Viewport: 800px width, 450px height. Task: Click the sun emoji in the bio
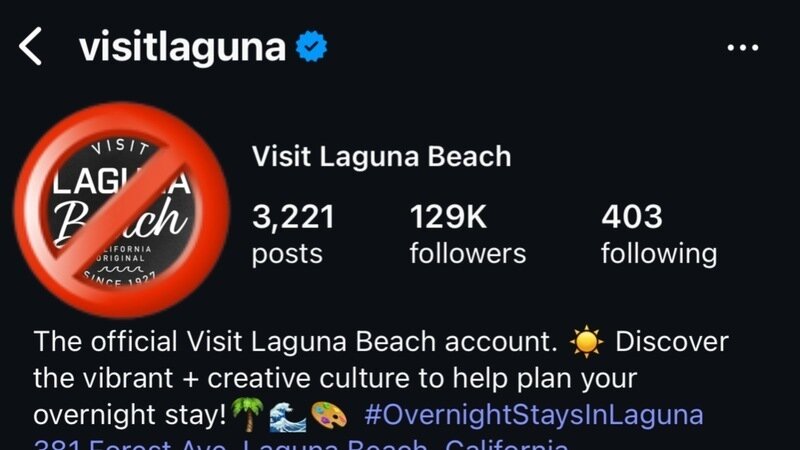point(587,341)
